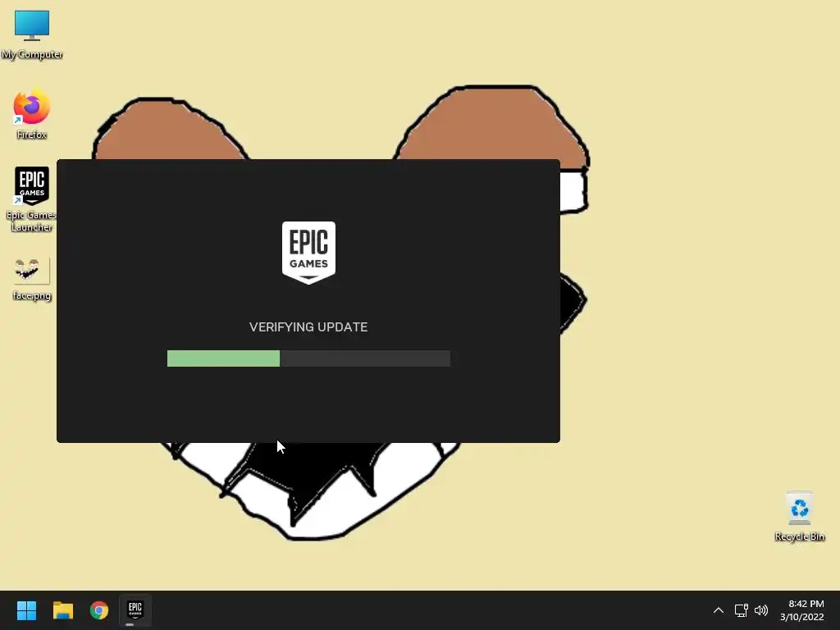Screen dimensions: 840x630
Task: Open the volume control in tray
Action: coord(760,610)
